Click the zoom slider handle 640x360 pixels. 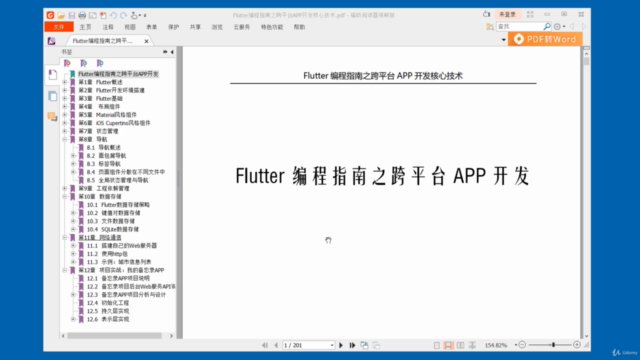click(x=553, y=345)
